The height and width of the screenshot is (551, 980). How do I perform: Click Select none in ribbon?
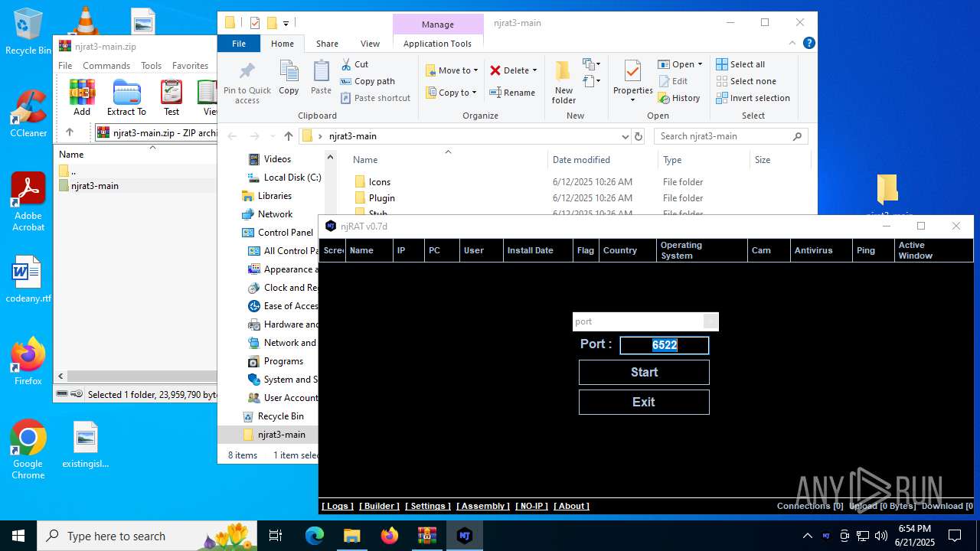746,81
